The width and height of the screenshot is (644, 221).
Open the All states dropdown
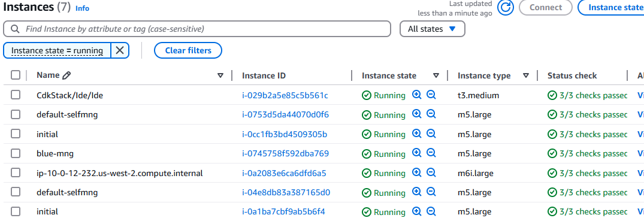tap(432, 29)
